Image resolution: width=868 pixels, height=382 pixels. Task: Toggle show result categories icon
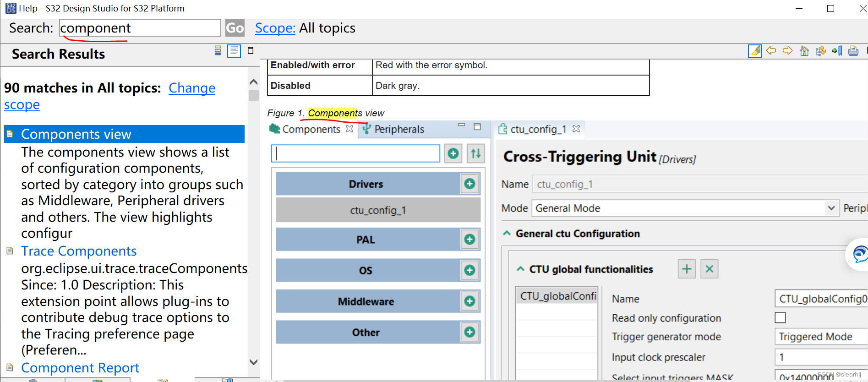[x=218, y=50]
